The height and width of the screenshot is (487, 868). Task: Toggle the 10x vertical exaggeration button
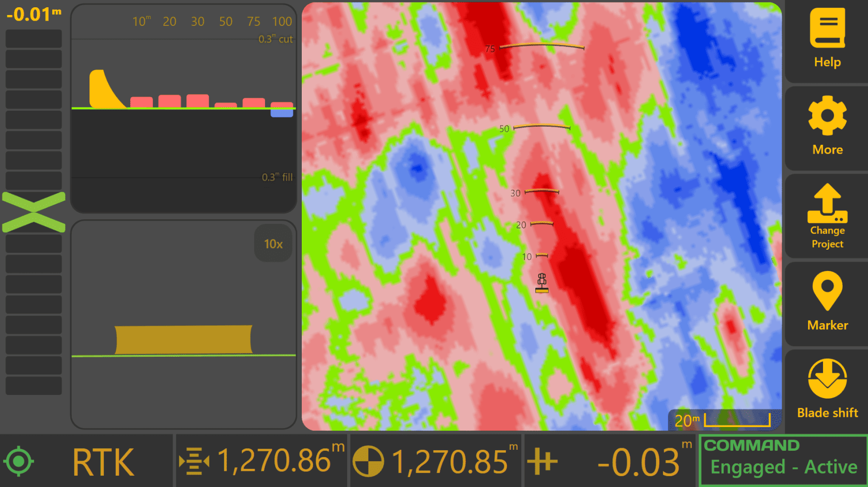click(273, 243)
